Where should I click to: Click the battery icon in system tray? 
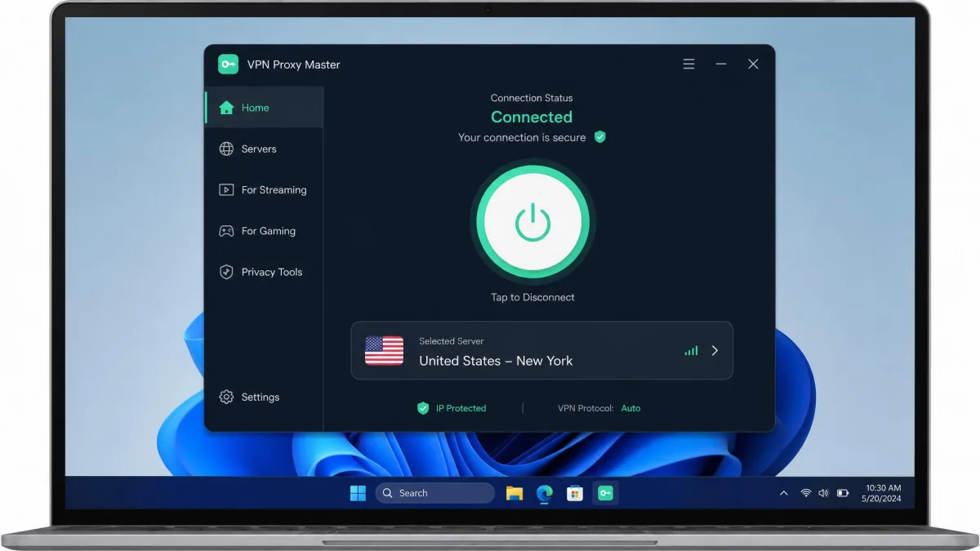843,493
